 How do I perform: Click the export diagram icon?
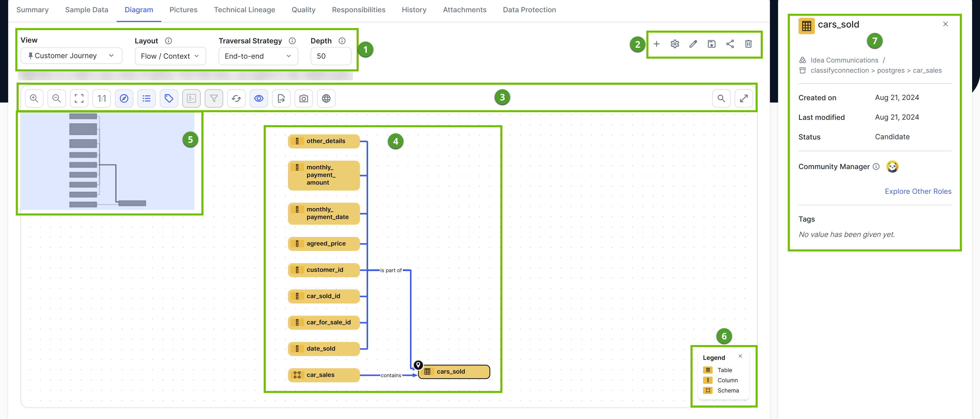[x=281, y=98]
